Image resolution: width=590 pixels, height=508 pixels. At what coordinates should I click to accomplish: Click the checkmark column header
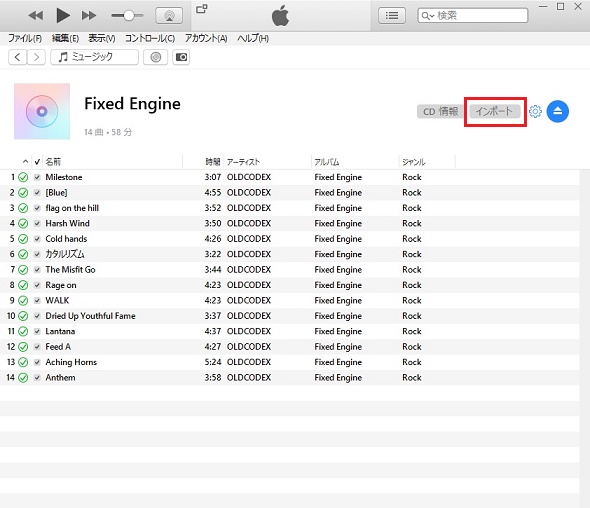(x=37, y=162)
